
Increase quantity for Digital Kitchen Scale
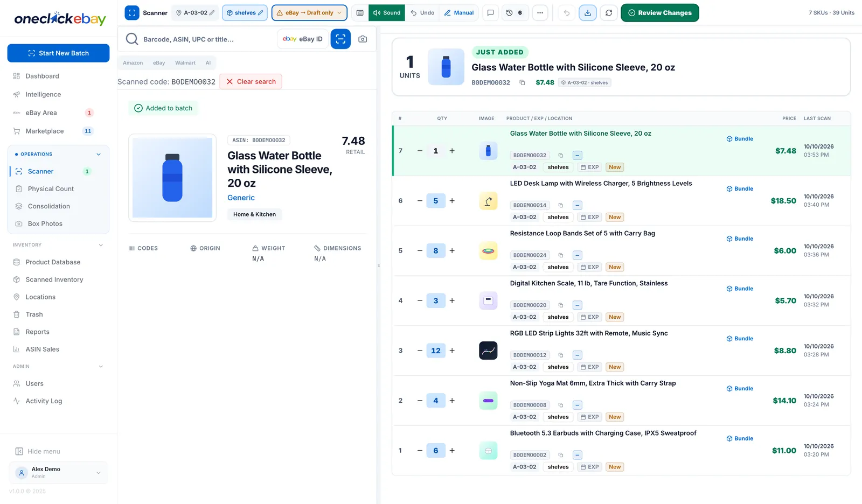(x=452, y=300)
